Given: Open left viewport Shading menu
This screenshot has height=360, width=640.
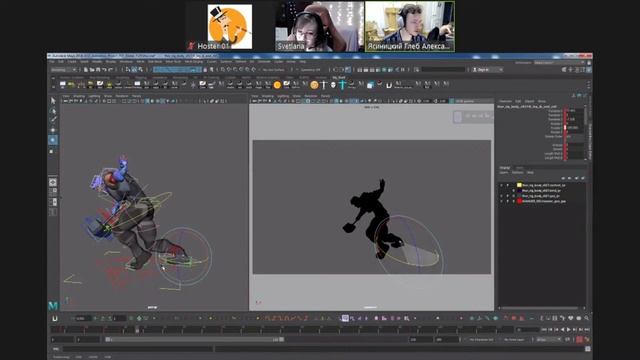Looking at the screenshot, I should coord(79,96).
